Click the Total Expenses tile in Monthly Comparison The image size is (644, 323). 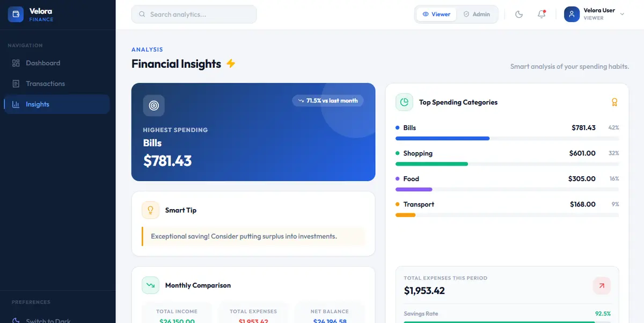(x=253, y=313)
